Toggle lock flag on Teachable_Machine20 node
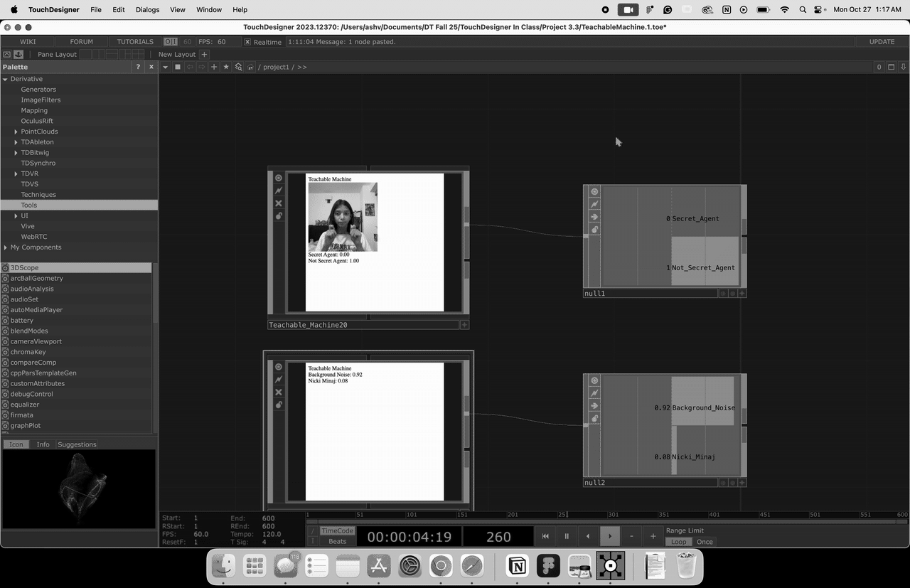910x588 pixels. (x=279, y=215)
